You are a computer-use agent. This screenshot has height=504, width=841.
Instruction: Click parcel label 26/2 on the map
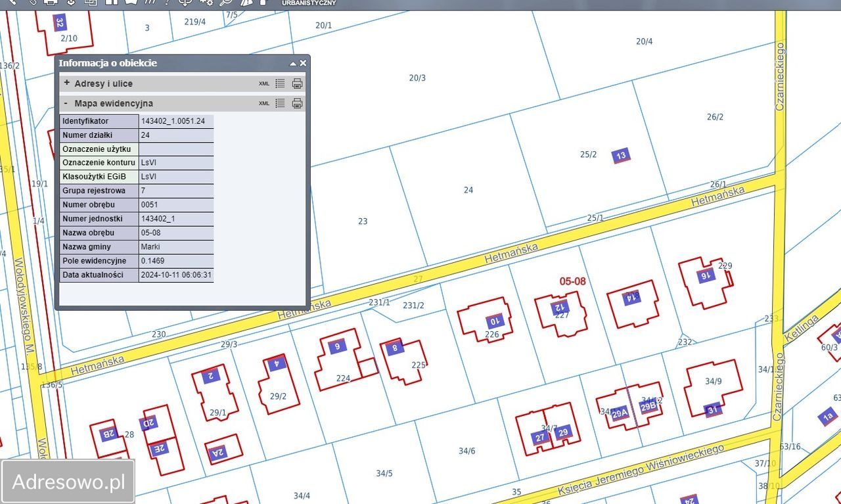(716, 117)
